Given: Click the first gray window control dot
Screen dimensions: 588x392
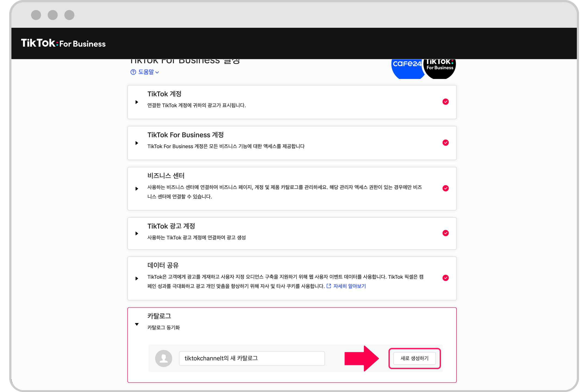Looking at the screenshot, I should (36, 15).
